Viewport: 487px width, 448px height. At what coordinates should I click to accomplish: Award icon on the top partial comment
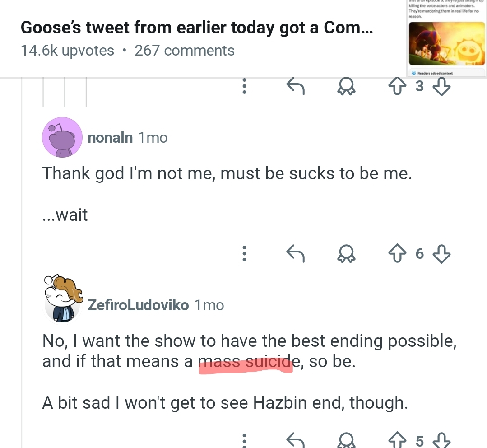point(347,86)
